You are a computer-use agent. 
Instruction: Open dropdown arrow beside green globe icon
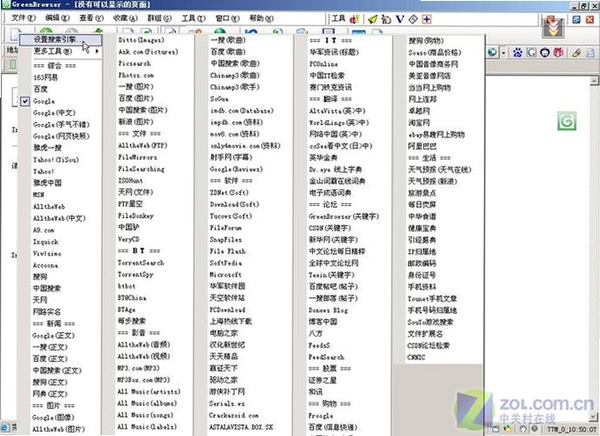click(504, 52)
